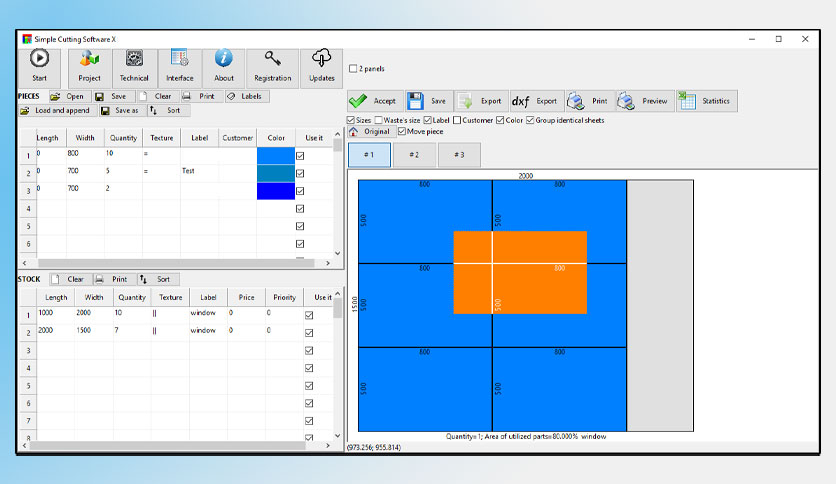This screenshot has width=836, height=484.
Task: Sort the stock table
Action: 158,279
